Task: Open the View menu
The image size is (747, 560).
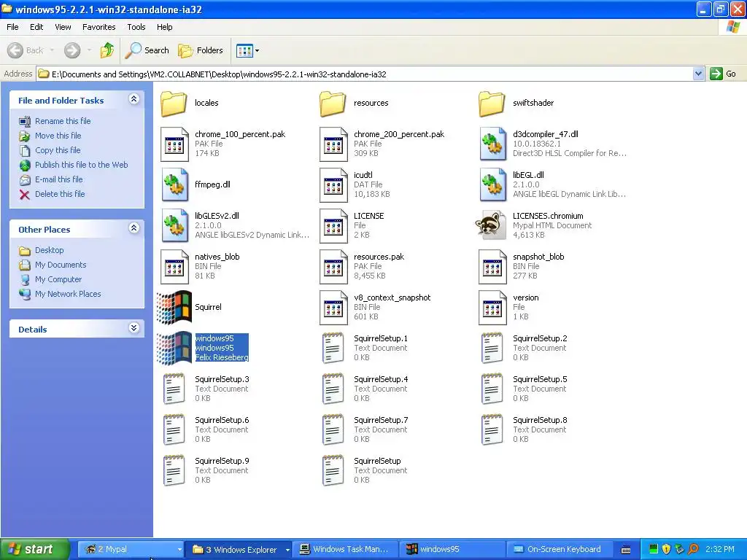Action: point(63,27)
